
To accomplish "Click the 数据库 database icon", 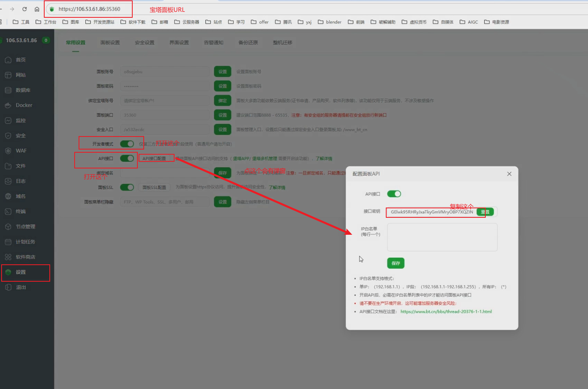I will (x=8, y=90).
